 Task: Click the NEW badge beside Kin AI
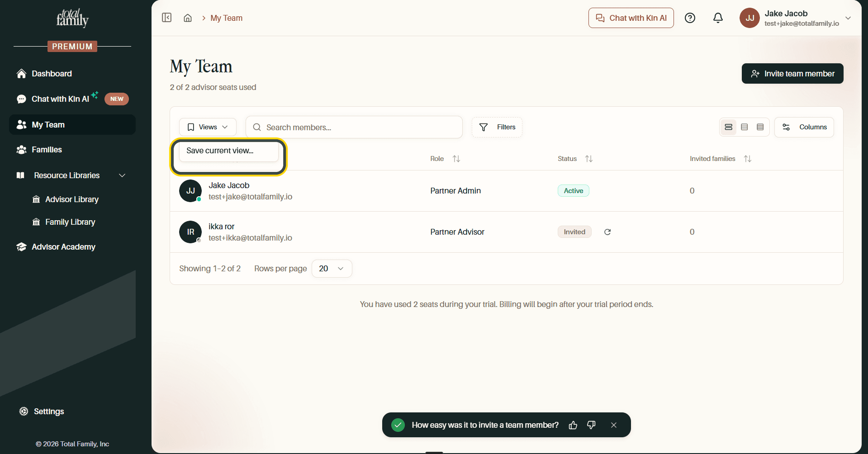click(117, 99)
